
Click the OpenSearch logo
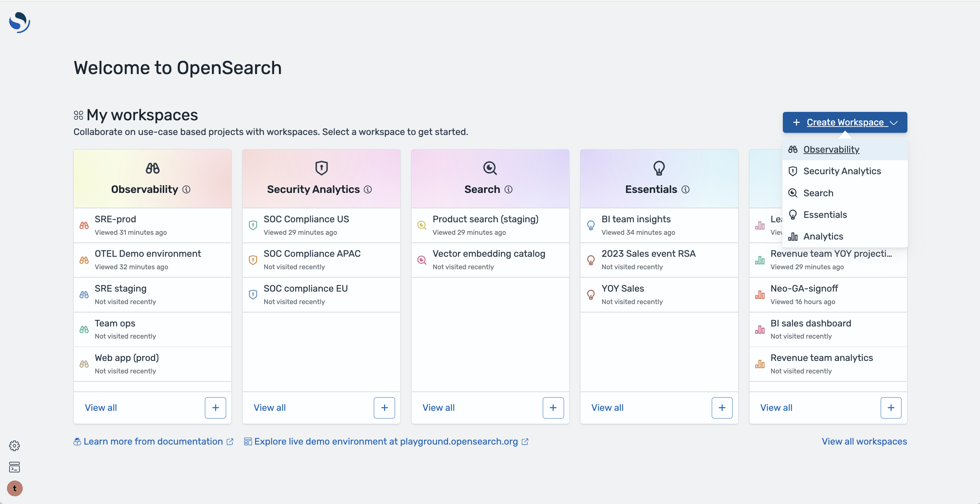[x=19, y=22]
